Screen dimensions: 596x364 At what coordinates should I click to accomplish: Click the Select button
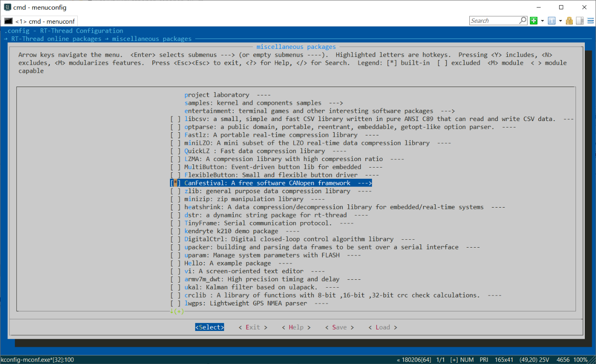[x=210, y=327]
